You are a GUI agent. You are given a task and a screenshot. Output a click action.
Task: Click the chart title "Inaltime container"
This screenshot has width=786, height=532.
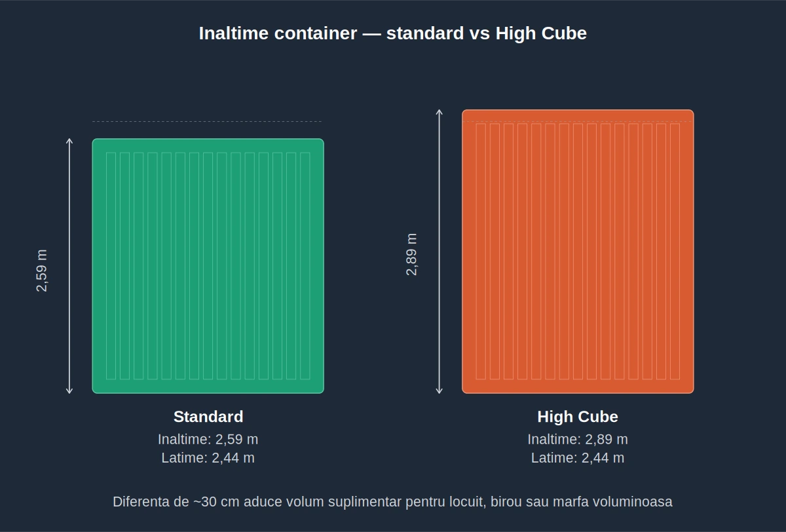[278, 33]
